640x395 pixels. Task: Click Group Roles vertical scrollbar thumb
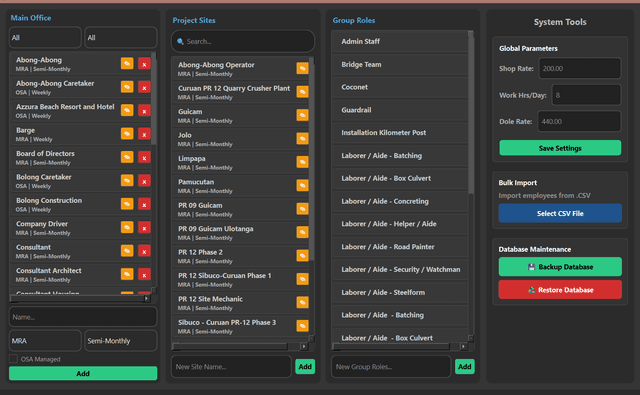471,115
